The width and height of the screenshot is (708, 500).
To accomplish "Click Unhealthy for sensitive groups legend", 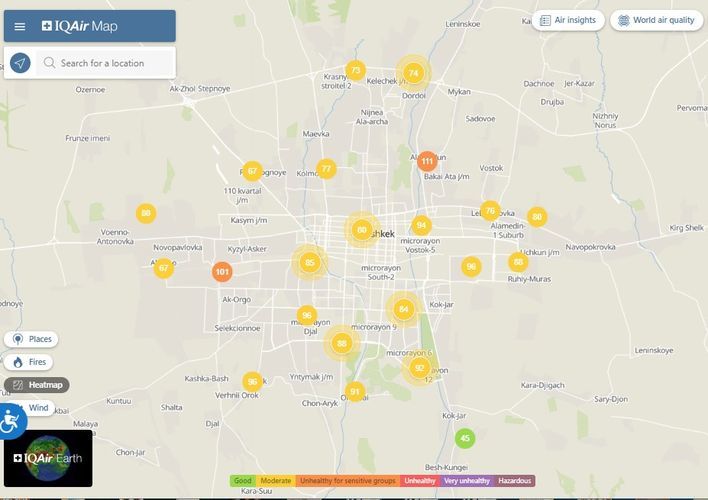I will (x=347, y=481).
